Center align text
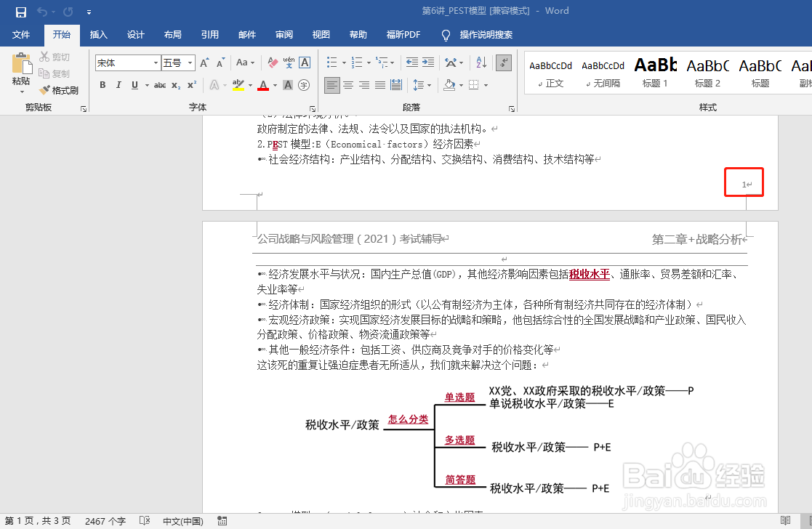 pos(348,85)
